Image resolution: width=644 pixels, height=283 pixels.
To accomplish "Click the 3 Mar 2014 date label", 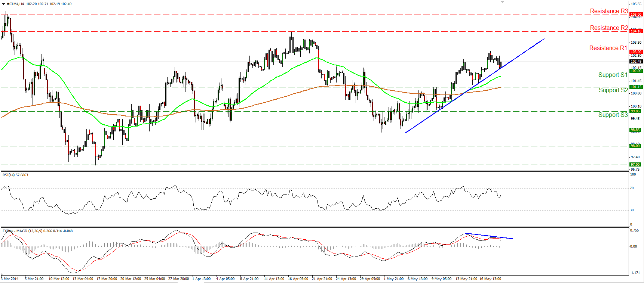I will click(10, 279).
